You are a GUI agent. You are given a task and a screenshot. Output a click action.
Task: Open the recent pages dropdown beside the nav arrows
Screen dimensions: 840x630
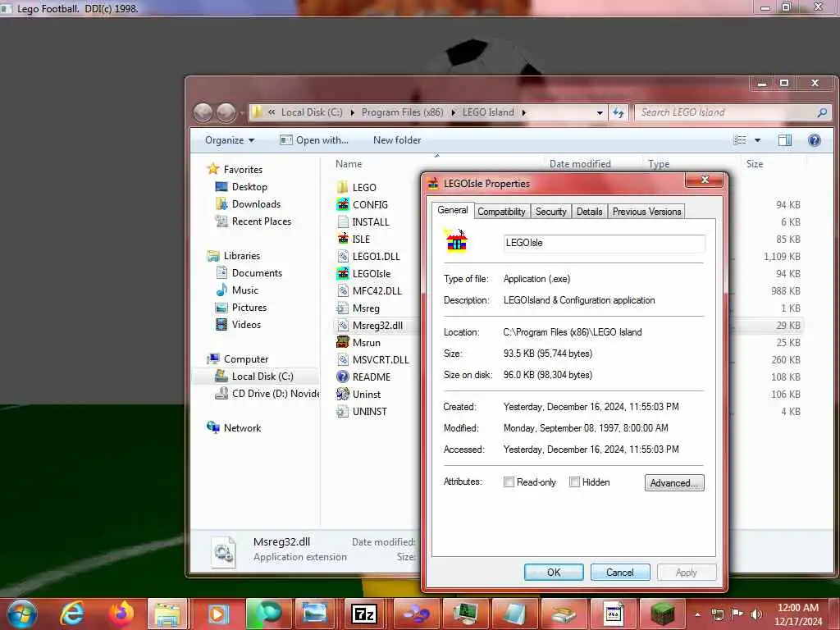coord(242,112)
